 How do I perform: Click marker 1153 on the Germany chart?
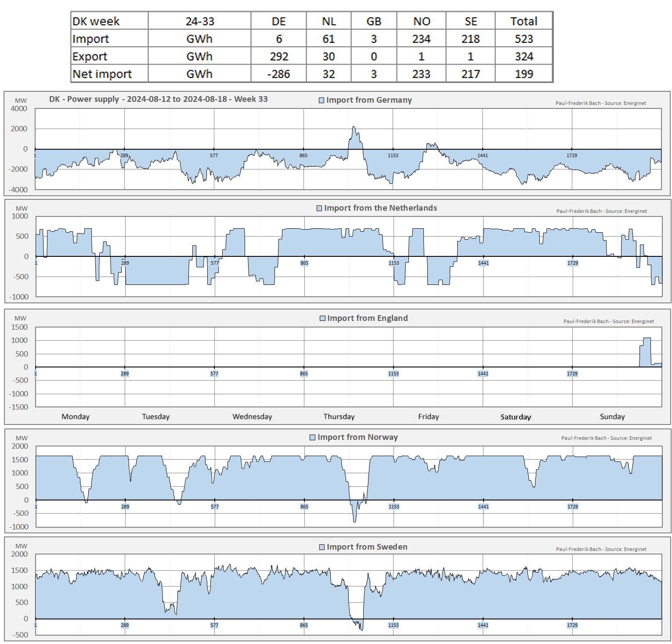[393, 155]
